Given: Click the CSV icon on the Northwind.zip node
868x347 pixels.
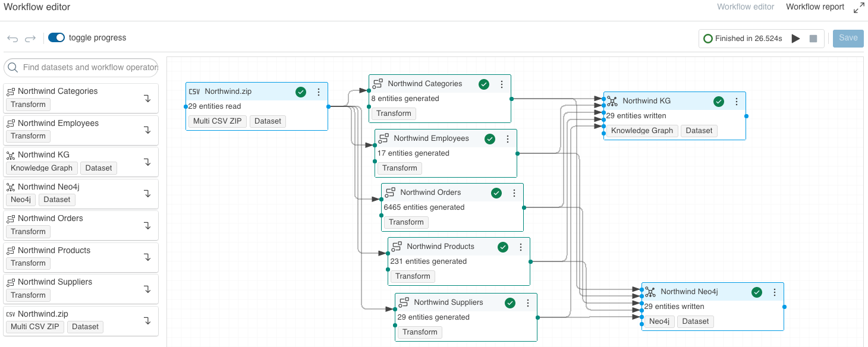Looking at the screenshot, I should pos(196,92).
